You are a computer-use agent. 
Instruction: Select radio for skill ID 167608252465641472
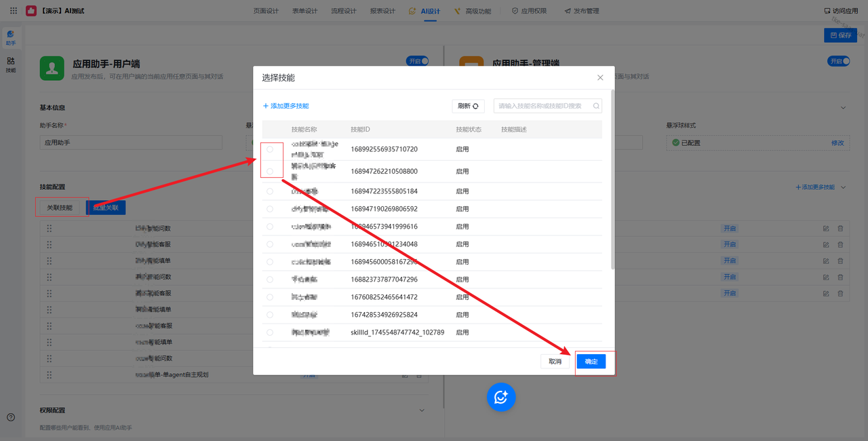pos(270,297)
